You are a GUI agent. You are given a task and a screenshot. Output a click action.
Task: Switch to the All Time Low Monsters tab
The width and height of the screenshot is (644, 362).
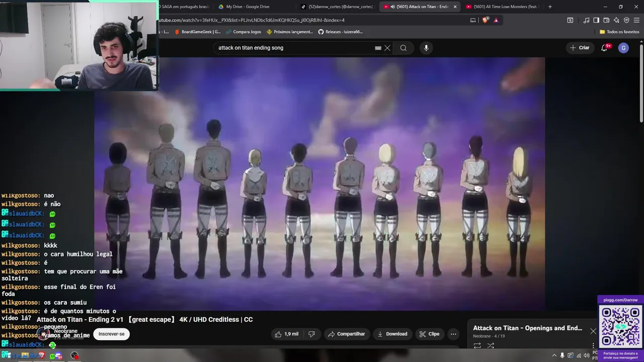tap(503, 7)
